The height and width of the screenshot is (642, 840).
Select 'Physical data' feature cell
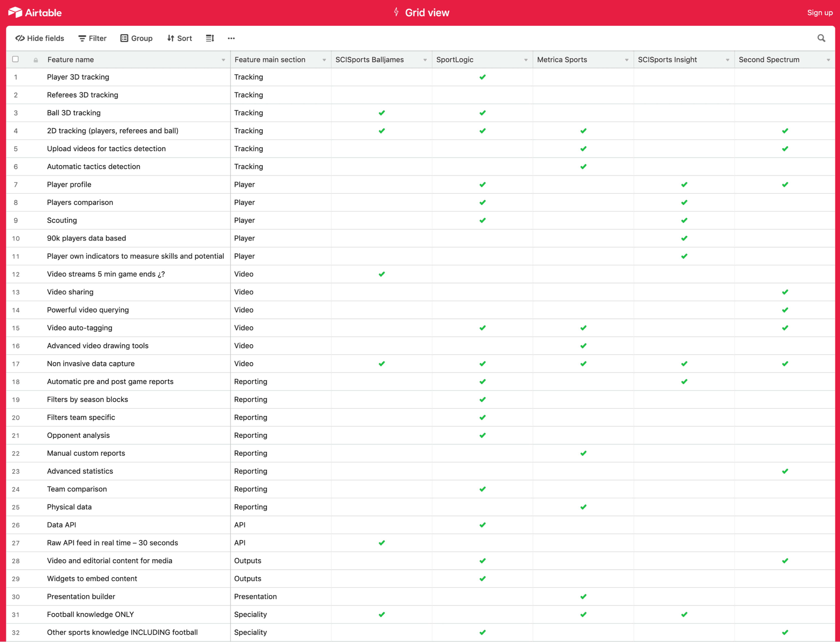coord(137,507)
